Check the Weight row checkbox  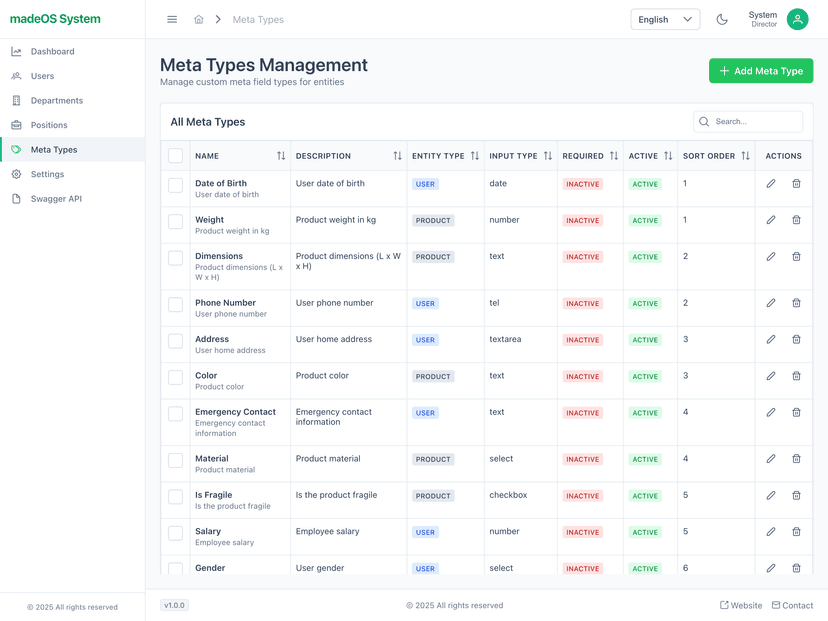(175, 222)
